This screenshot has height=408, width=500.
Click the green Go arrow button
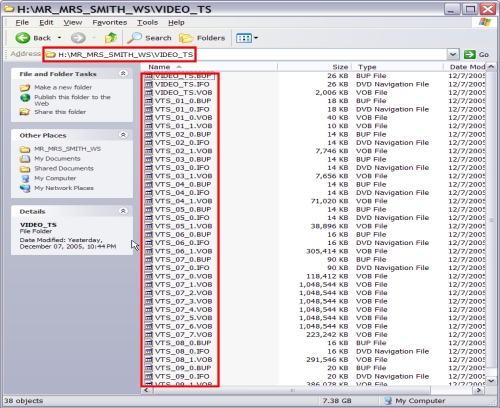(470, 54)
